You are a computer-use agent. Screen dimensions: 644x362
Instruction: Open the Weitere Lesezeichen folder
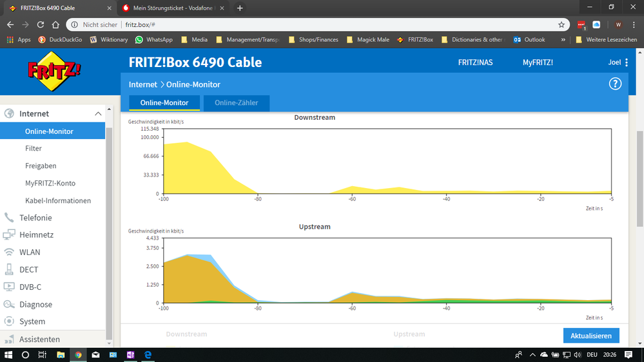point(607,40)
